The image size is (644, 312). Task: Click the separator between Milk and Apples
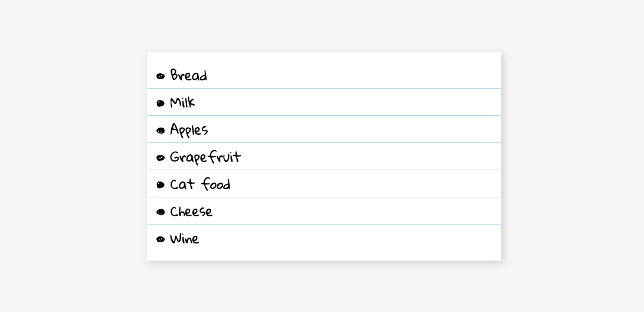pos(324,116)
